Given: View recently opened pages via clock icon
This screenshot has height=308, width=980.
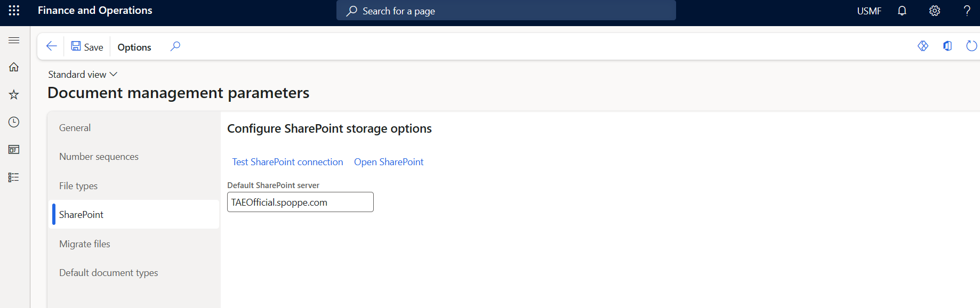Looking at the screenshot, I should 13,122.
